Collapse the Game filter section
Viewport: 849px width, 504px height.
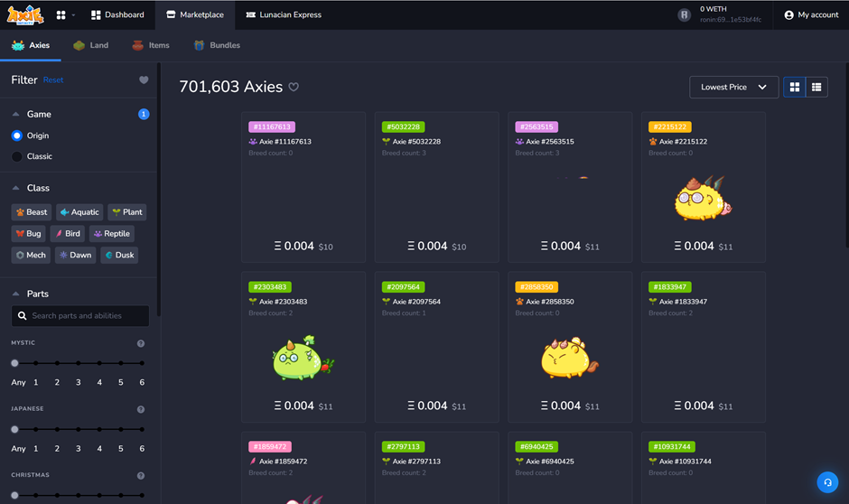[15, 114]
